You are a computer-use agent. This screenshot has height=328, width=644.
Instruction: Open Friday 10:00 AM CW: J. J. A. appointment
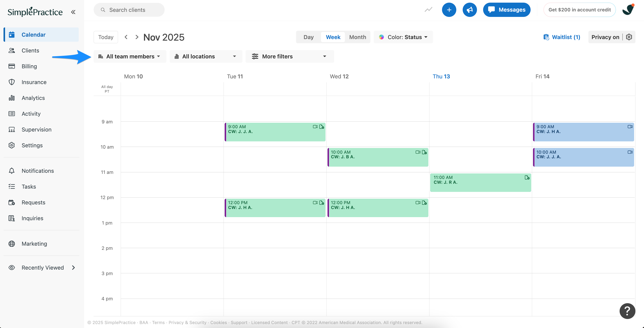(584, 157)
